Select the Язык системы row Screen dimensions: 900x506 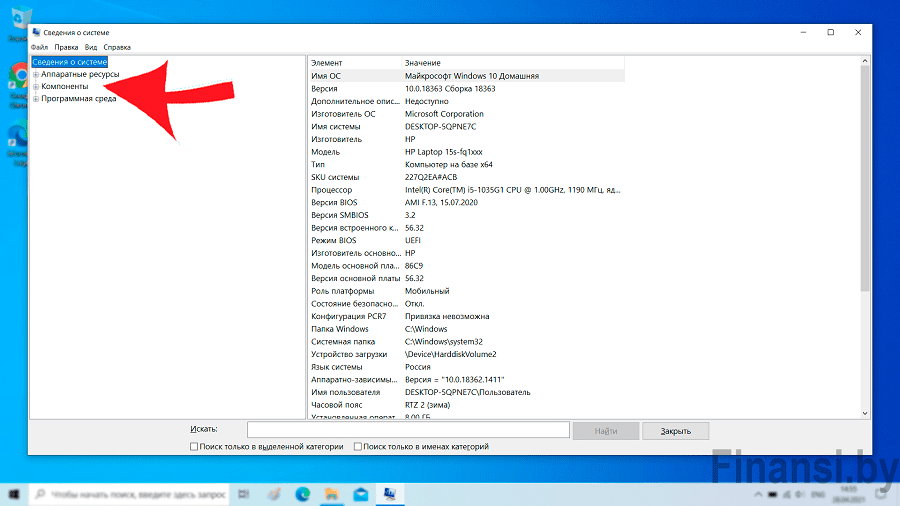tap(466, 367)
